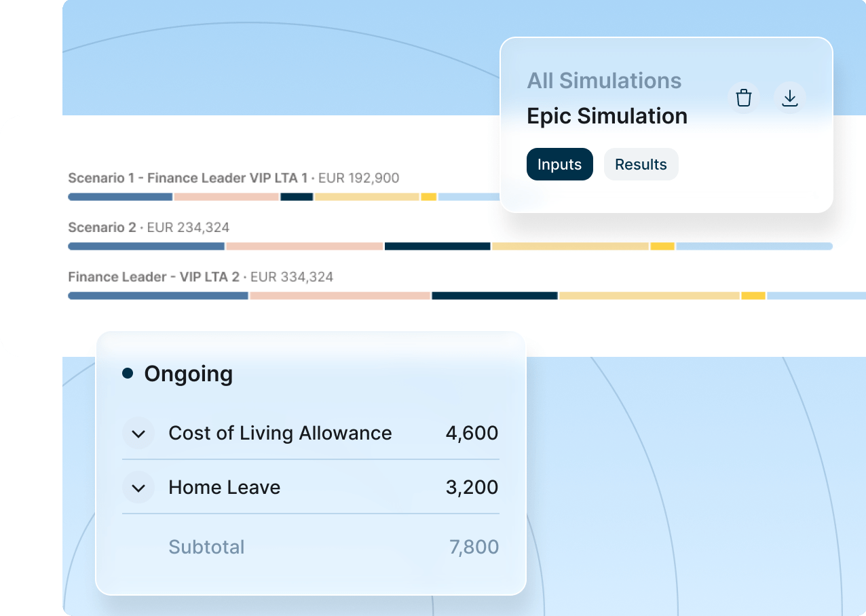This screenshot has height=616, width=866.
Task: Click the Ongoing section status dot
Action: (128, 373)
